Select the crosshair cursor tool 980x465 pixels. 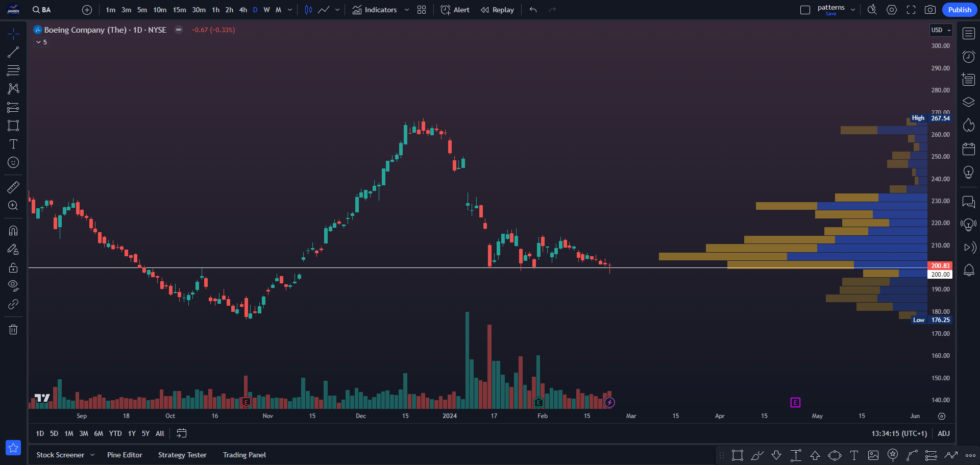click(13, 34)
